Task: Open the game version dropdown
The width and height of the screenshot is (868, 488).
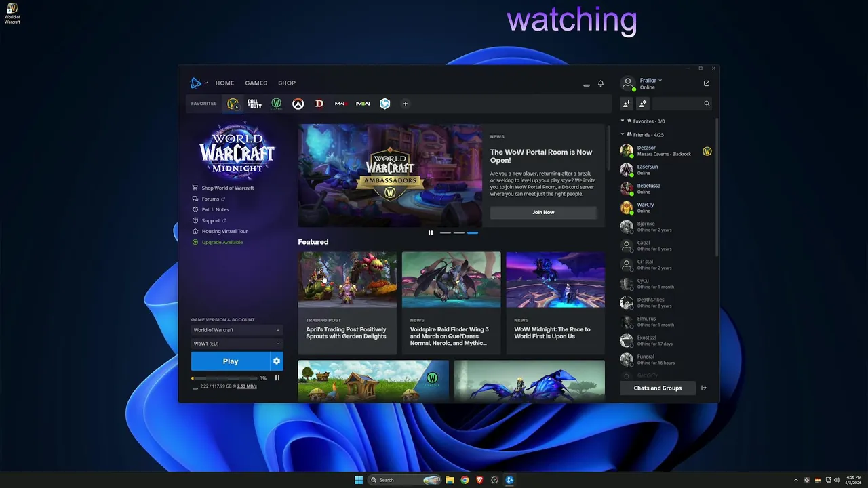Action: click(x=237, y=330)
